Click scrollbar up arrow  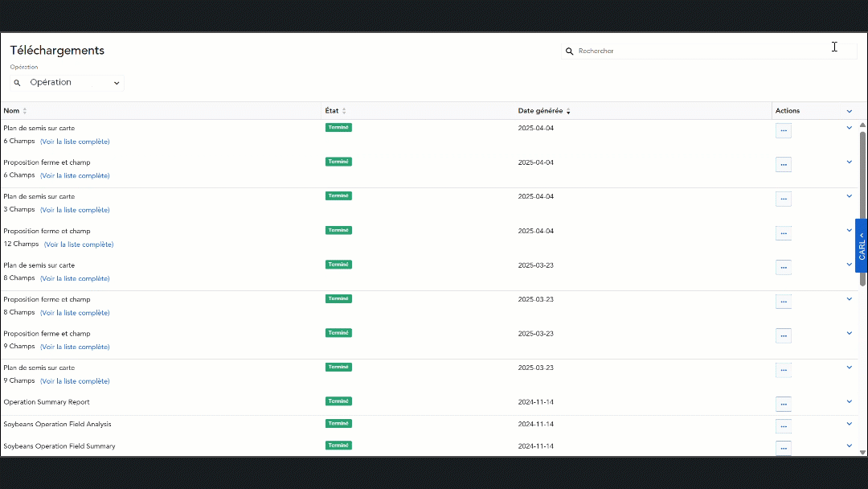tap(862, 125)
